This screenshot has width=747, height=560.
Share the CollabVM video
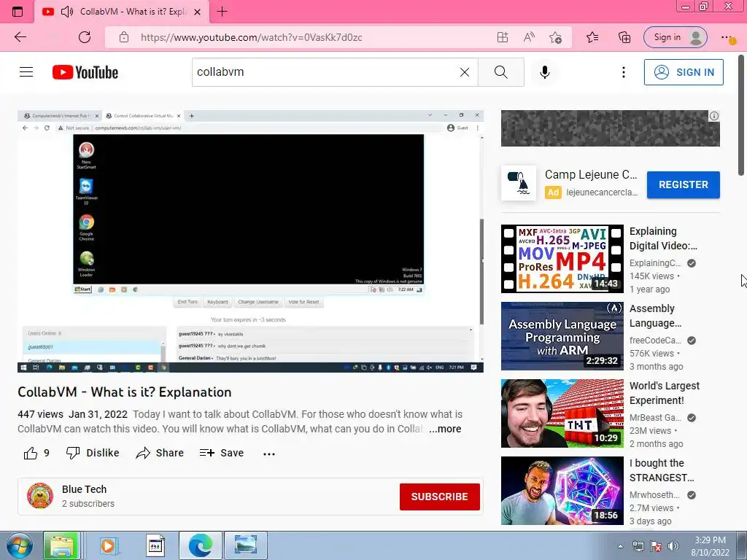tap(160, 453)
